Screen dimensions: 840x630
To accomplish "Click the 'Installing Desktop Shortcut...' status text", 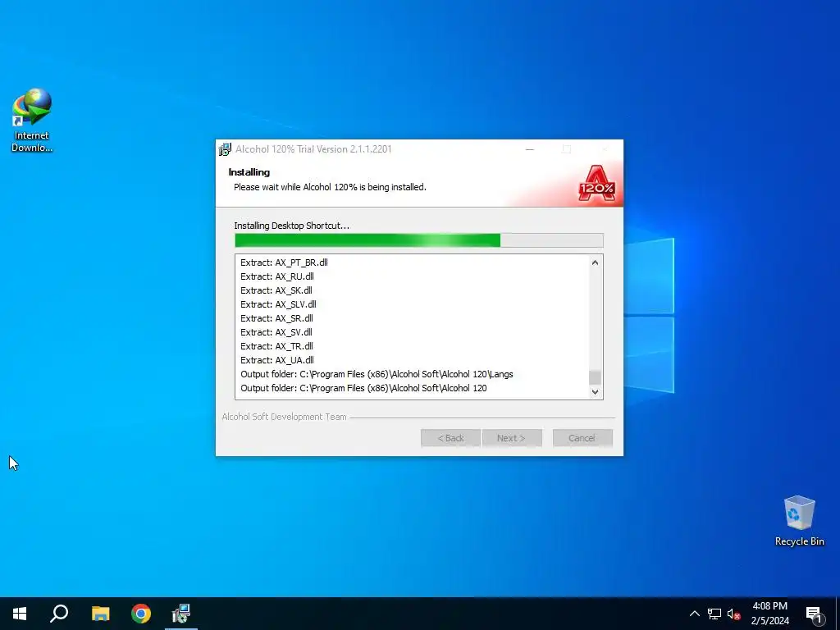I will tap(291, 226).
